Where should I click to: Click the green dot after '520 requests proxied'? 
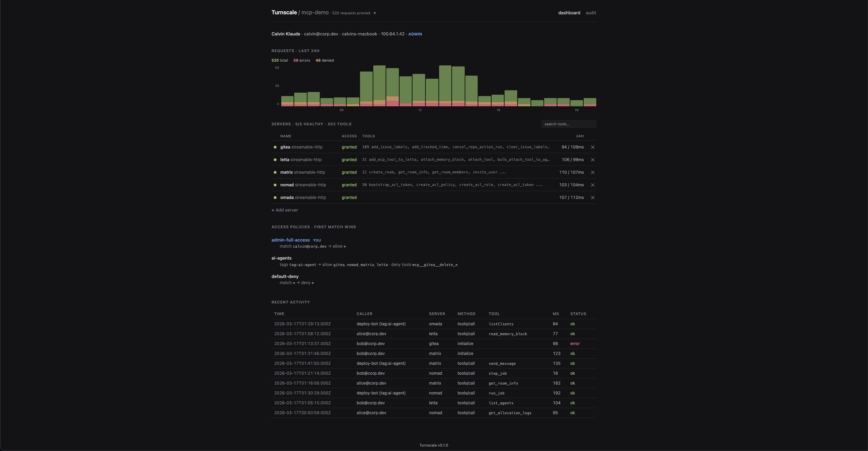[x=375, y=13]
